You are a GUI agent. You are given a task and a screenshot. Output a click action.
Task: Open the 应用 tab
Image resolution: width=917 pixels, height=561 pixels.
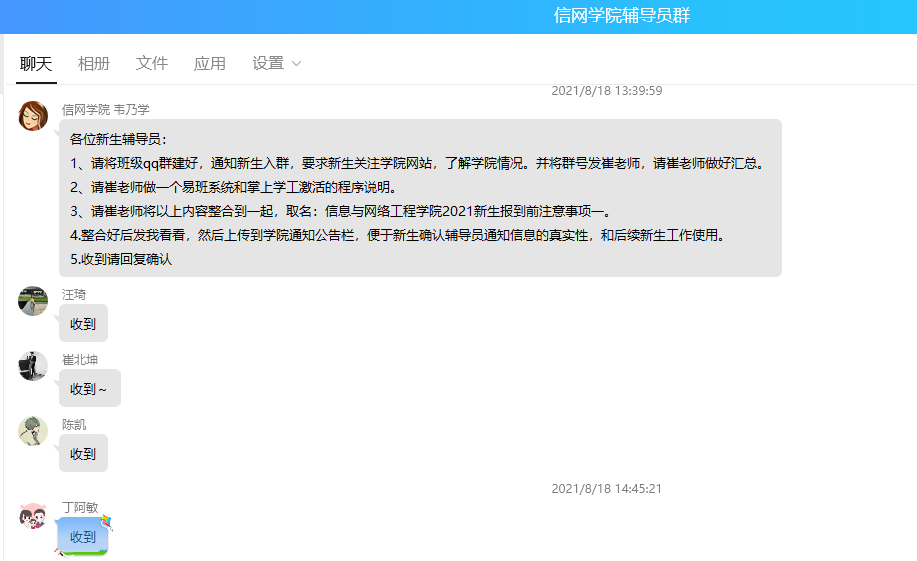[x=210, y=63]
